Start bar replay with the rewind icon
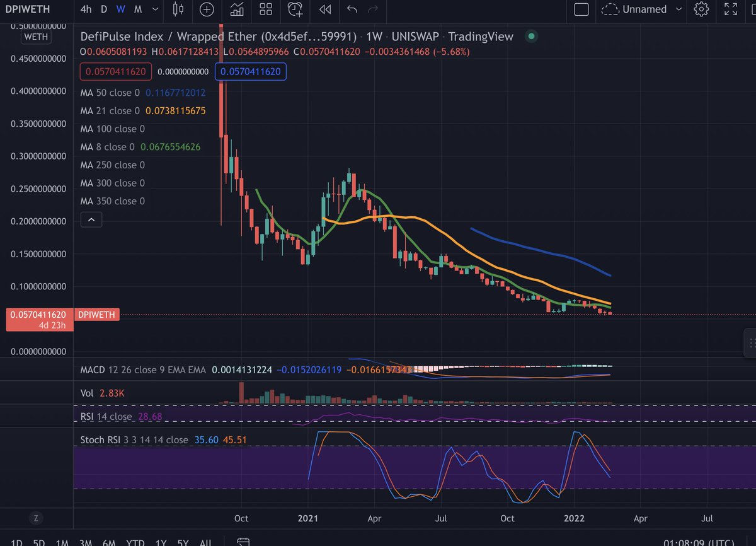756x546 pixels. tap(325, 9)
